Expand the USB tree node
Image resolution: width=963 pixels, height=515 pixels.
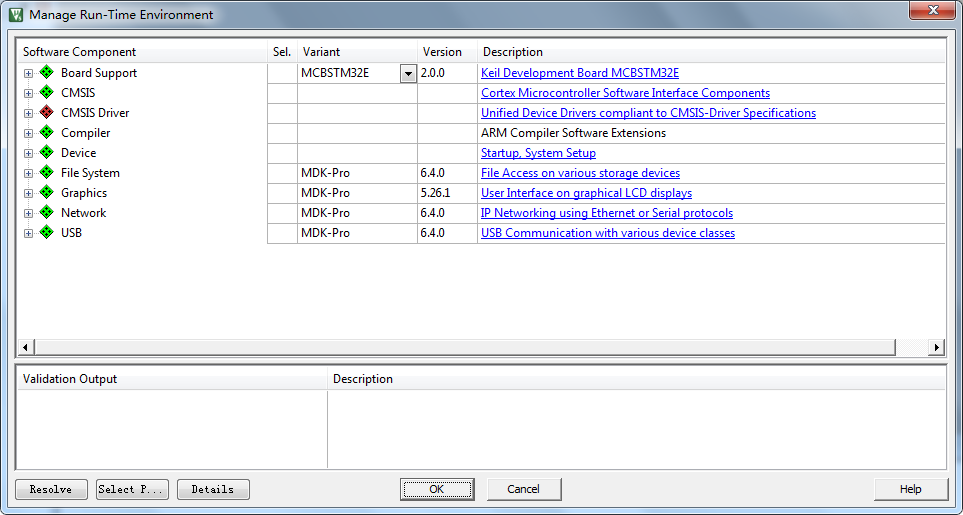[28, 234]
